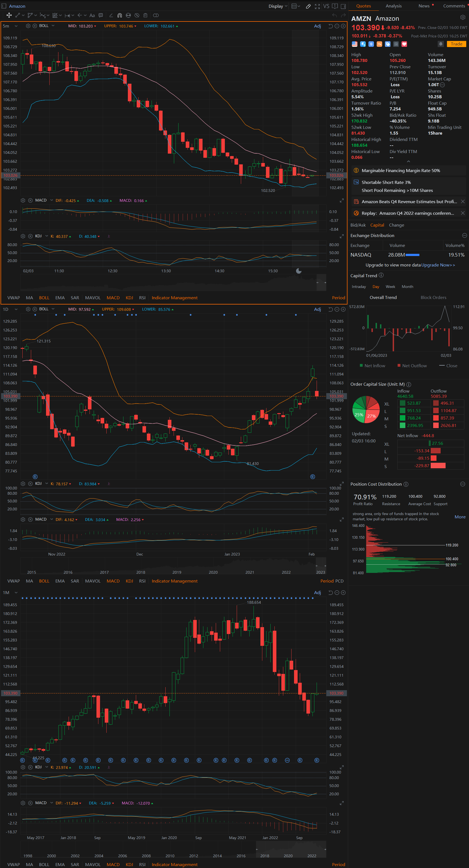Toggle EMA indicator under 1D chart
The image size is (469, 868).
[x=60, y=581]
